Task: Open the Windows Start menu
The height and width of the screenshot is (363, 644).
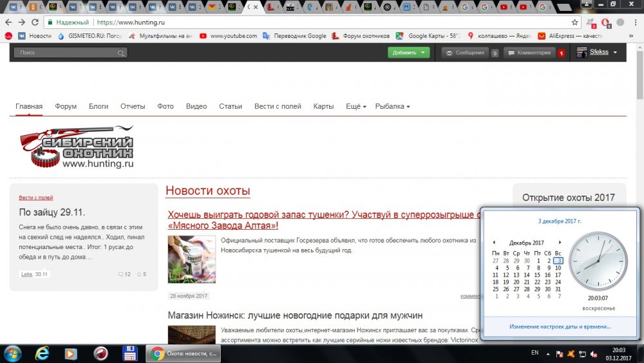Action: (x=12, y=353)
